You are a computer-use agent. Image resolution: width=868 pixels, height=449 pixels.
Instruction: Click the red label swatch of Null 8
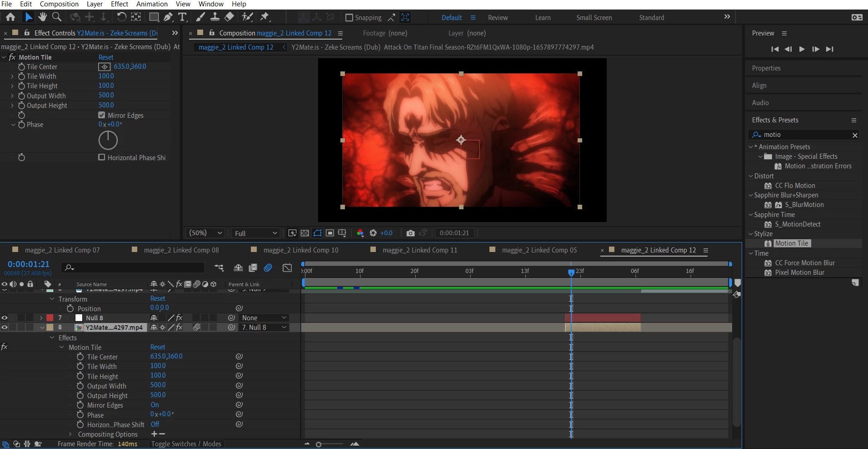pyautogui.click(x=50, y=318)
